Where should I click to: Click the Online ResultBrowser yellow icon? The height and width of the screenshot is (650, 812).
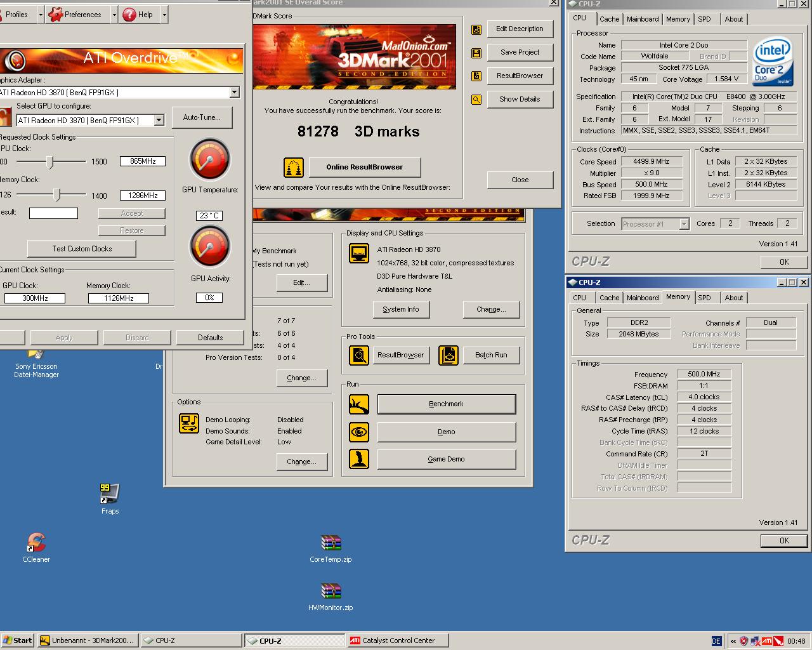293,168
